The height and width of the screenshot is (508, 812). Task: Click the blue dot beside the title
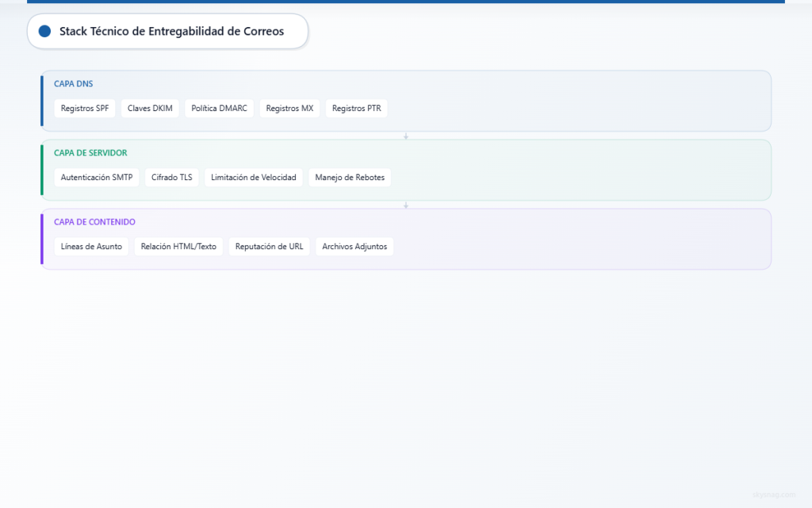[44, 32]
